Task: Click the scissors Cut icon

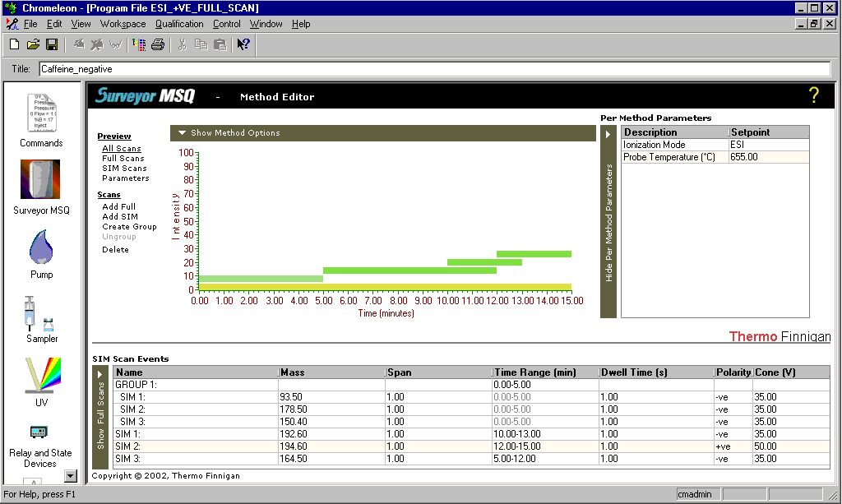Action: coord(183,44)
